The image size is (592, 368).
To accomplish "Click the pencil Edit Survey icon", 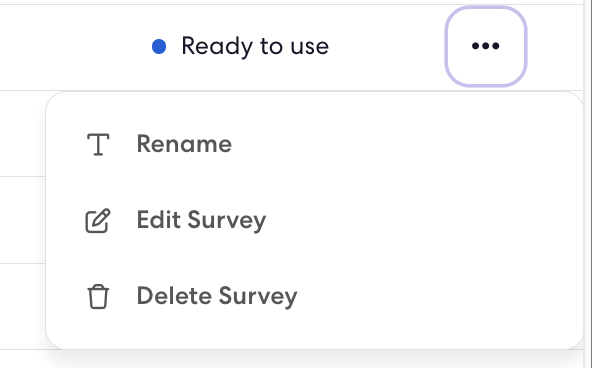I will click(x=98, y=220).
